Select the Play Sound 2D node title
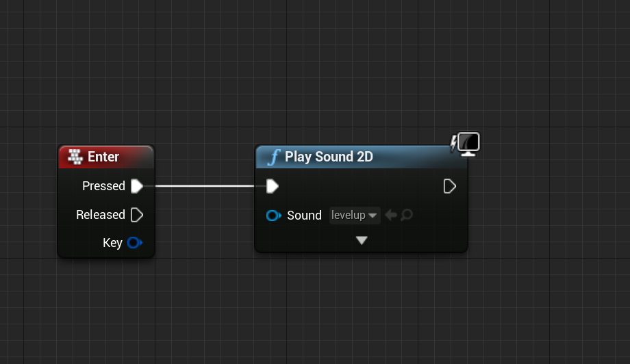This screenshot has height=364, width=630. click(329, 157)
